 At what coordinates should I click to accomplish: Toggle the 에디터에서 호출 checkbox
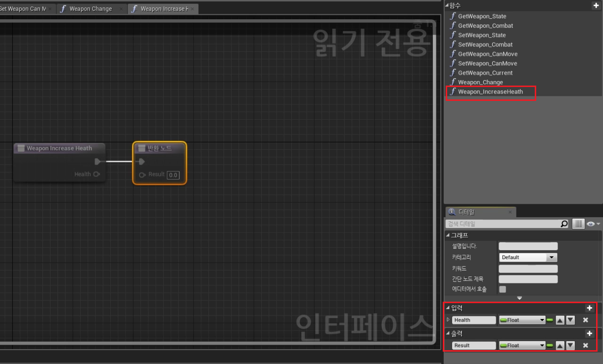point(503,289)
